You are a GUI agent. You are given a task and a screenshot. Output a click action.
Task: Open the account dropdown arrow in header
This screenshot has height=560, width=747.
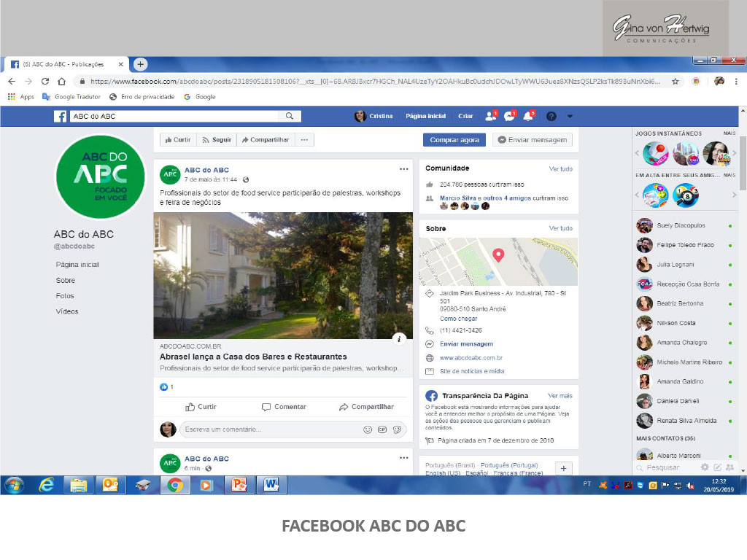570,116
